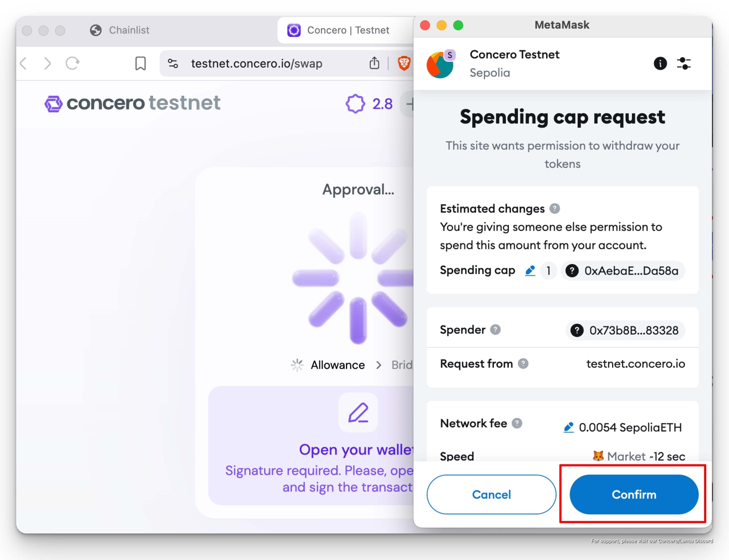The width and height of the screenshot is (729, 560).
Task: Cancel the spending cap request
Action: point(491,494)
